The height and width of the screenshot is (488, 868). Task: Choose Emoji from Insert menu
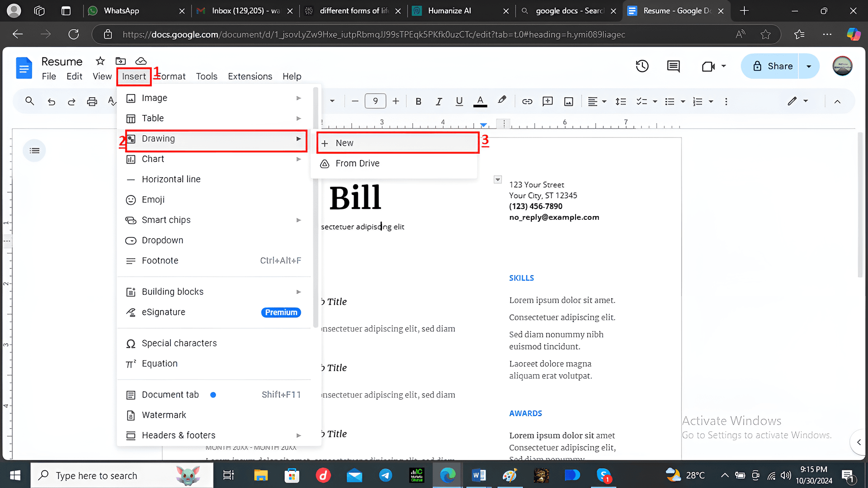[214, 200]
